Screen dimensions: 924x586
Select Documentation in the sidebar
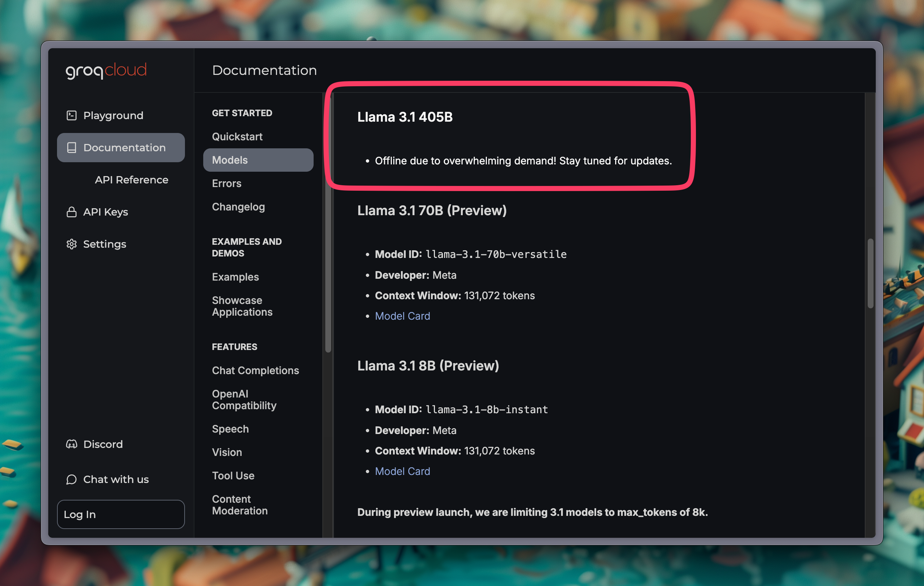pyautogui.click(x=121, y=148)
